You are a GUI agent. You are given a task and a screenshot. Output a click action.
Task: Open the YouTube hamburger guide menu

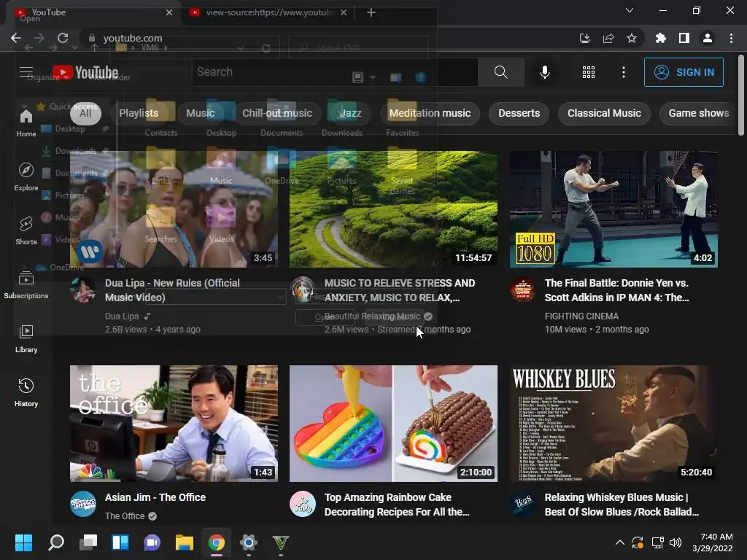26,72
